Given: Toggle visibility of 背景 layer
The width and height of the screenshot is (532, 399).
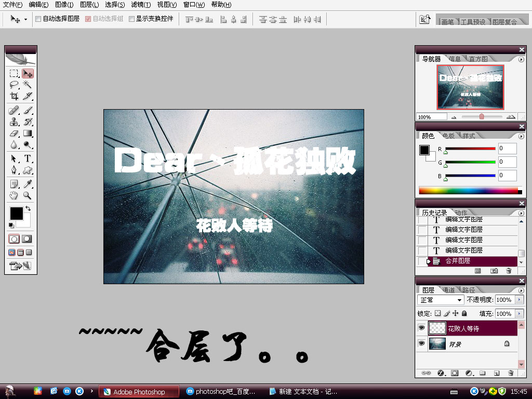Looking at the screenshot, I should click(x=421, y=343).
